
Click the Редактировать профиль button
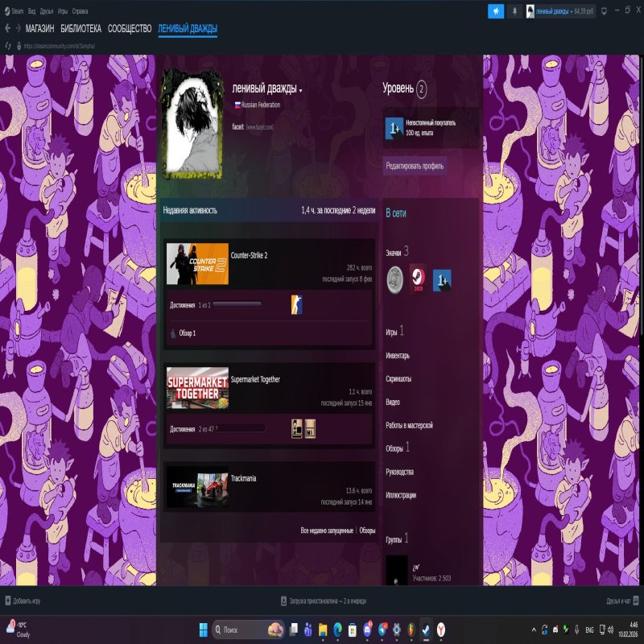point(415,165)
